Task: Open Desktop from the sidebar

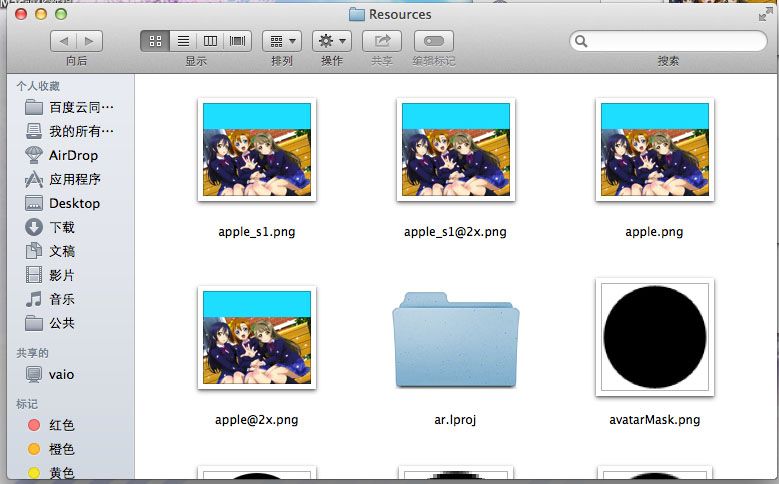Action: (x=74, y=203)
